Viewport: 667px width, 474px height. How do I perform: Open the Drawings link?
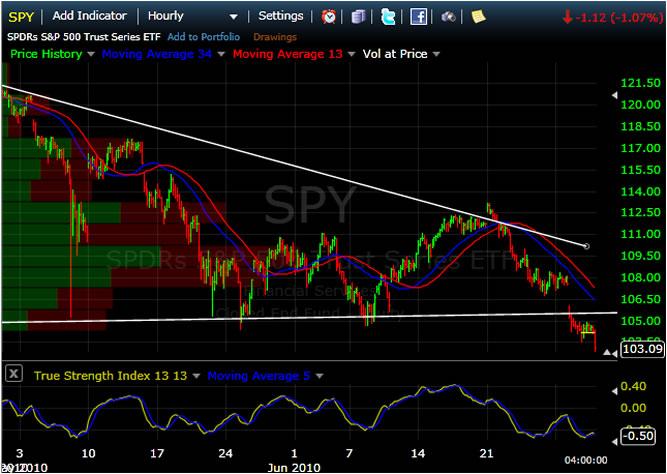pos(275,37)
